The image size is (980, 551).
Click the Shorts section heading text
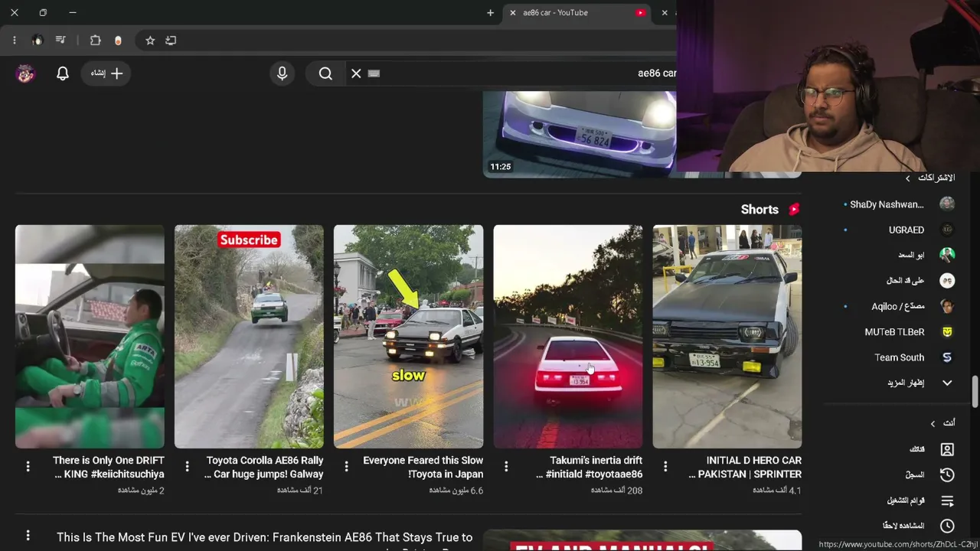[x=759, y=209]
